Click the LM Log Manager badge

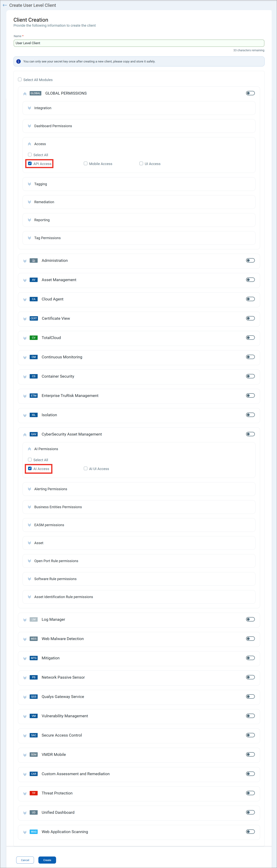click(34, 619)
